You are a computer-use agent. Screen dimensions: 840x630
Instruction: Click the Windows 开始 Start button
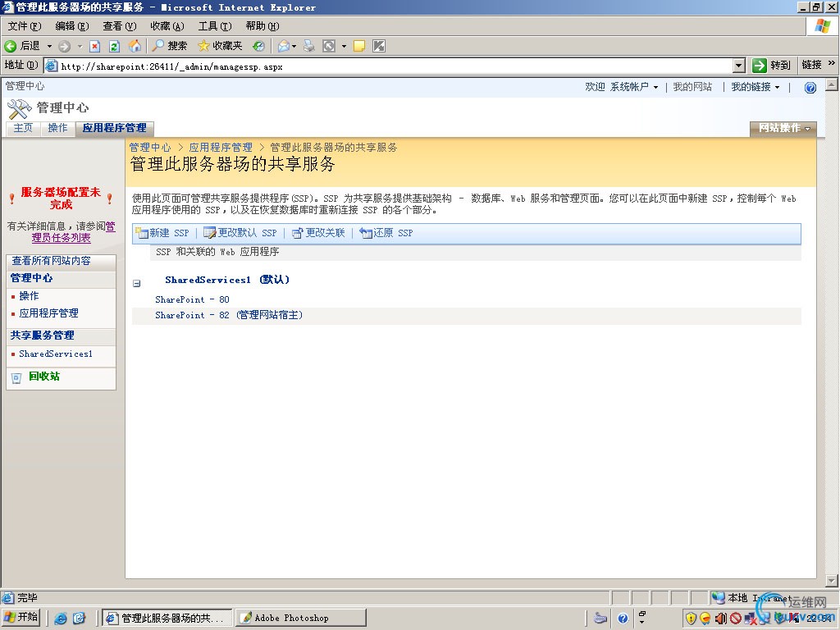[21, 617]
